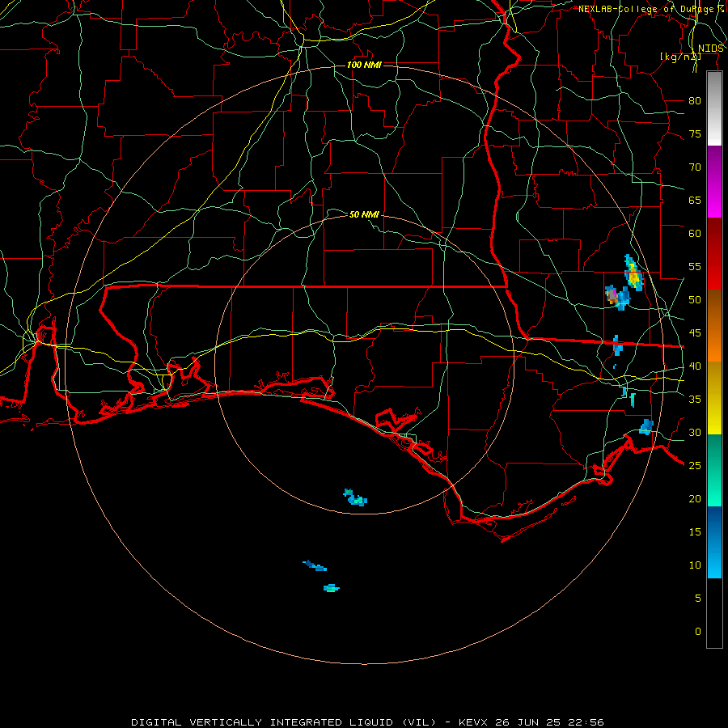Click the 50 value on the scale

pyautogui.click(x=695, y=299)
